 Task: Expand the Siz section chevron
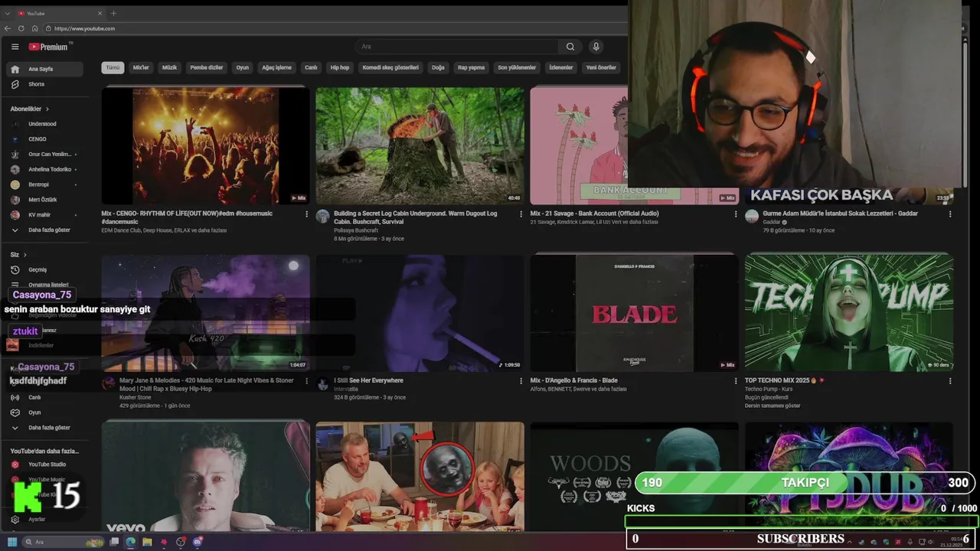[x=24, y=255]
